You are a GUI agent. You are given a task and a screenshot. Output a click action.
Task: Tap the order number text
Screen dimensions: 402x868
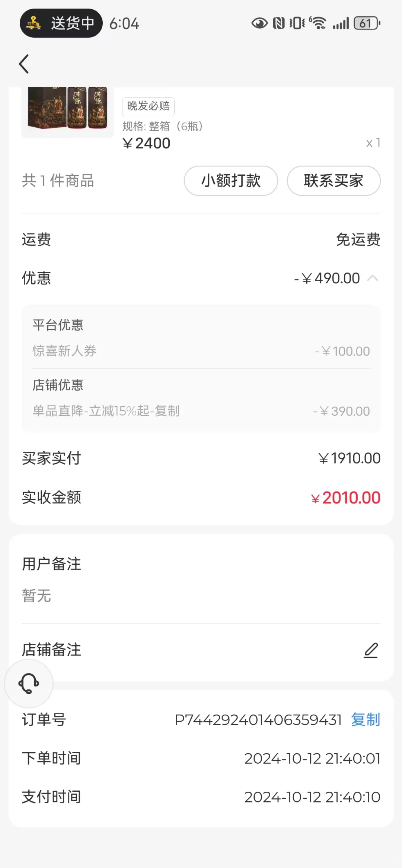[x=258, y=720]
